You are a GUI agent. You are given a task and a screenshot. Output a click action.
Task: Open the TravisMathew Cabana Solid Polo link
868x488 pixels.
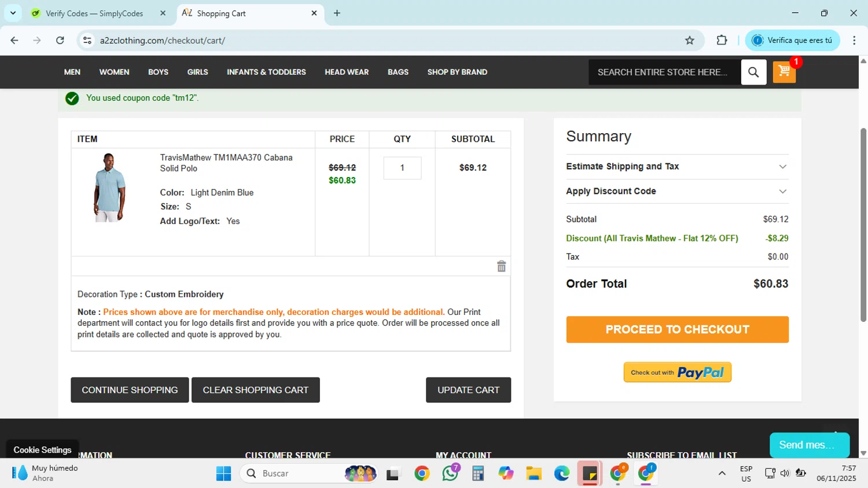(x=226, y=163)
